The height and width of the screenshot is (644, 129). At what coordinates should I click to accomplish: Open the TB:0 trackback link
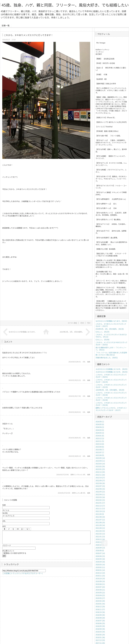[x=89, y=323]
